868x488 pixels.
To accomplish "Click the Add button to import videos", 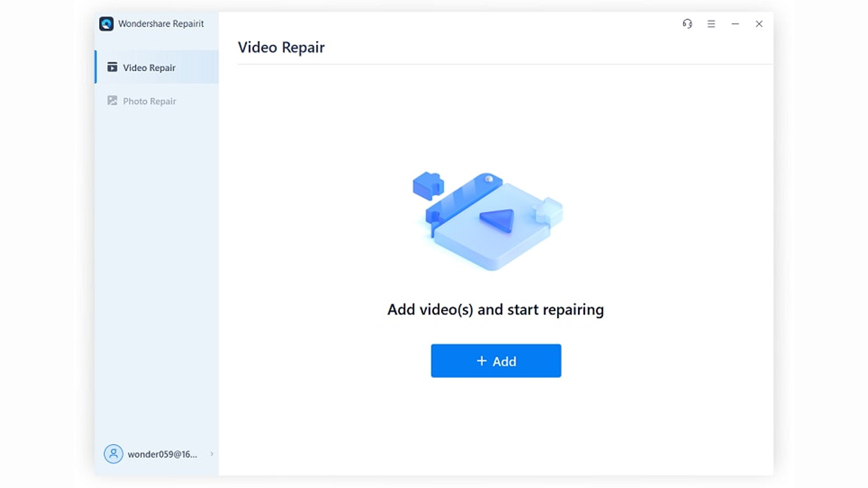I will [495, 361].
